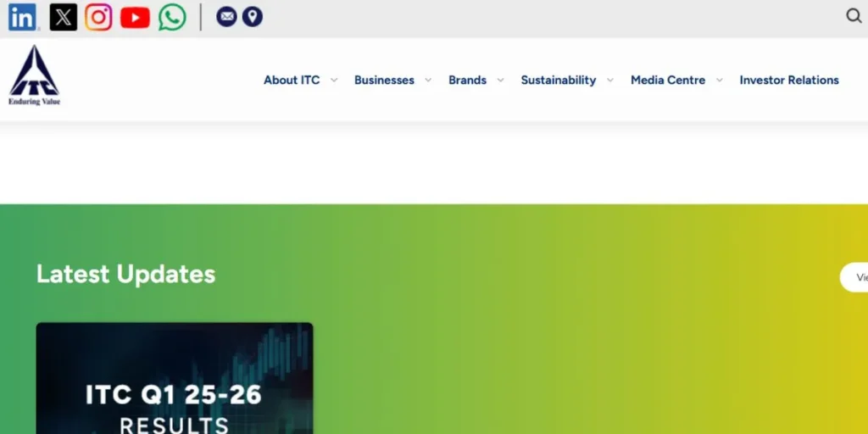Open the WhatsApp social icon
Image resolution: width=868 pixels, height=434 pixels.
172,17
